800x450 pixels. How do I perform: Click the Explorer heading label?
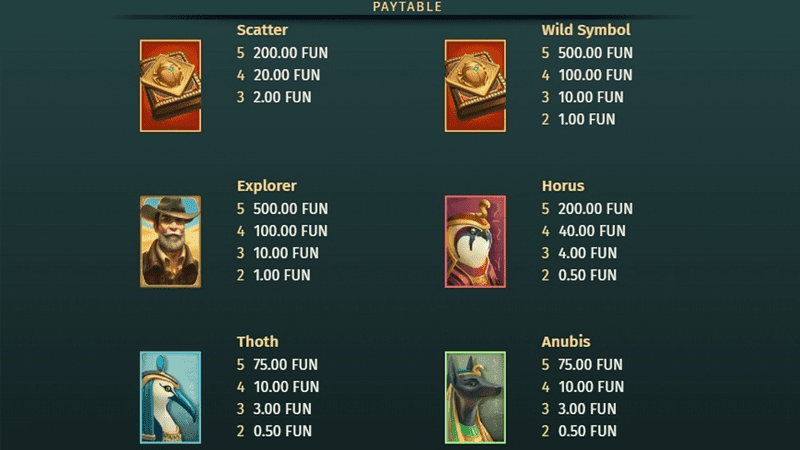(267, 186)
